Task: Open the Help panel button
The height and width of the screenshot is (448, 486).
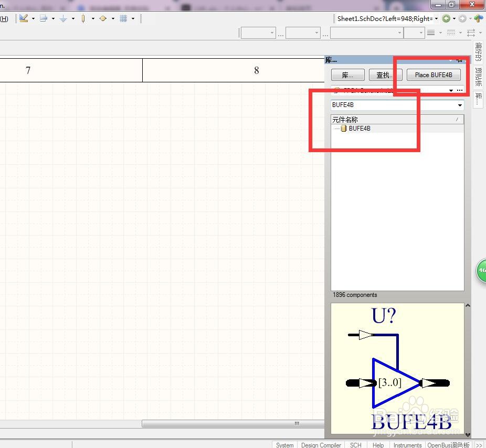Action: click(378, 445)
